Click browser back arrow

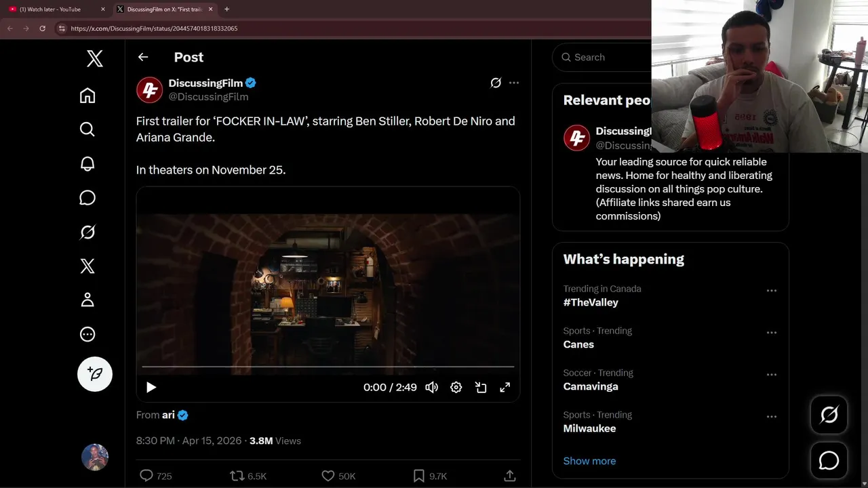10,28
